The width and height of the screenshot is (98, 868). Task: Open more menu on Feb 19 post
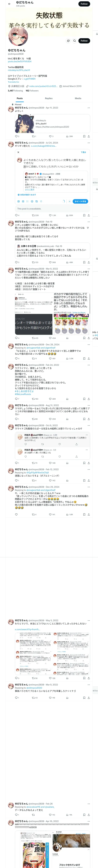click(89, 222)
